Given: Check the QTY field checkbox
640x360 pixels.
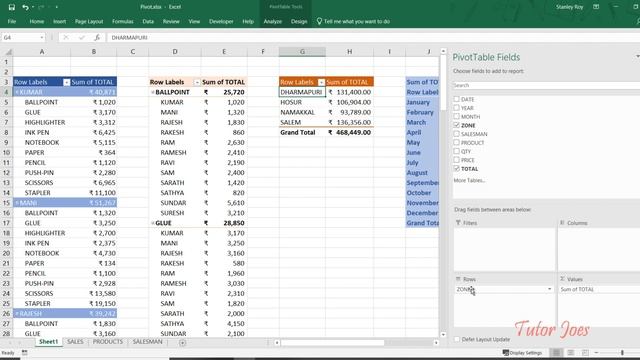Looking at the screenshot, I should tap(456, 151).
